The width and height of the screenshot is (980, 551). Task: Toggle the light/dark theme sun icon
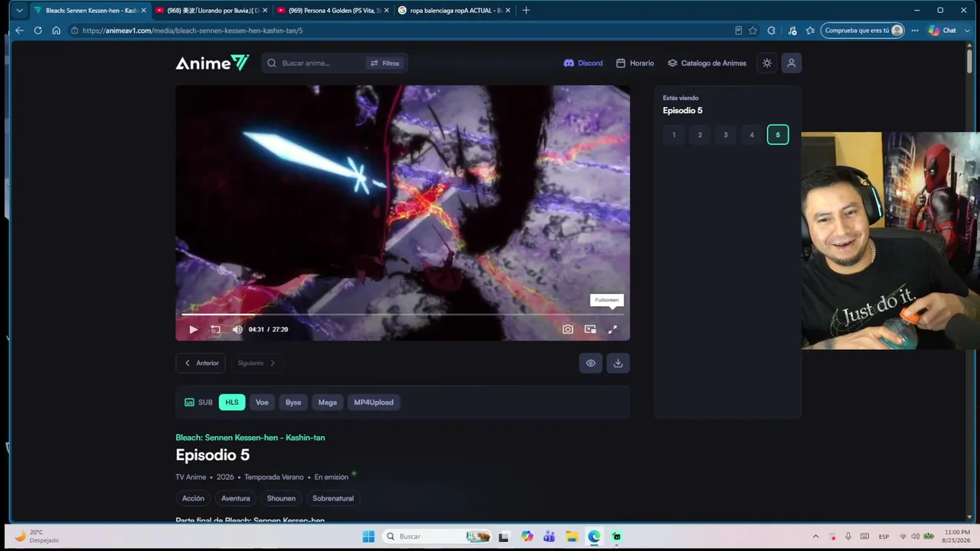click(x=767, y=64)
